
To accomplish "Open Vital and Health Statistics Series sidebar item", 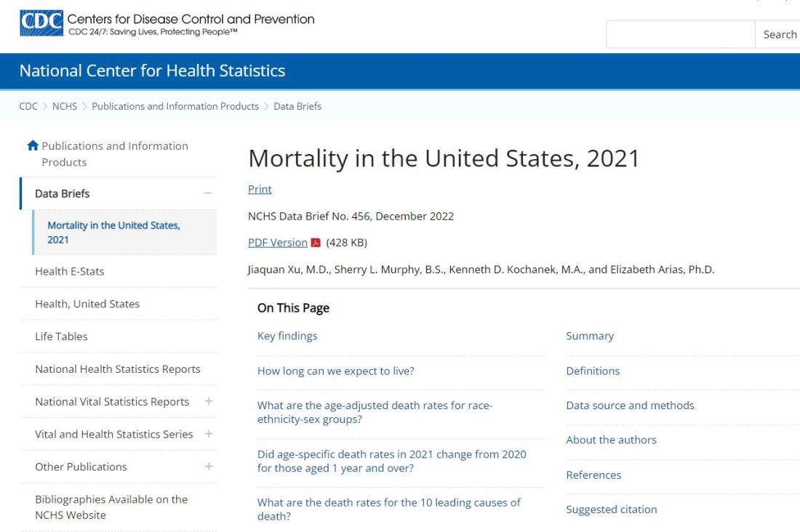I will pos(113,434).
